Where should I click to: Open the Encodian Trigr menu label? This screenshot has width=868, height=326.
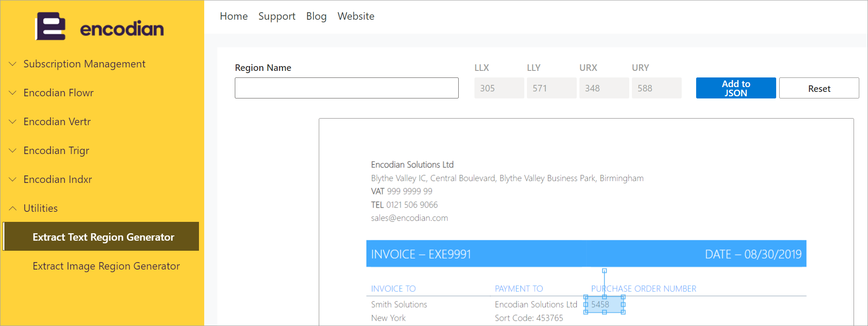pos(56,151)
